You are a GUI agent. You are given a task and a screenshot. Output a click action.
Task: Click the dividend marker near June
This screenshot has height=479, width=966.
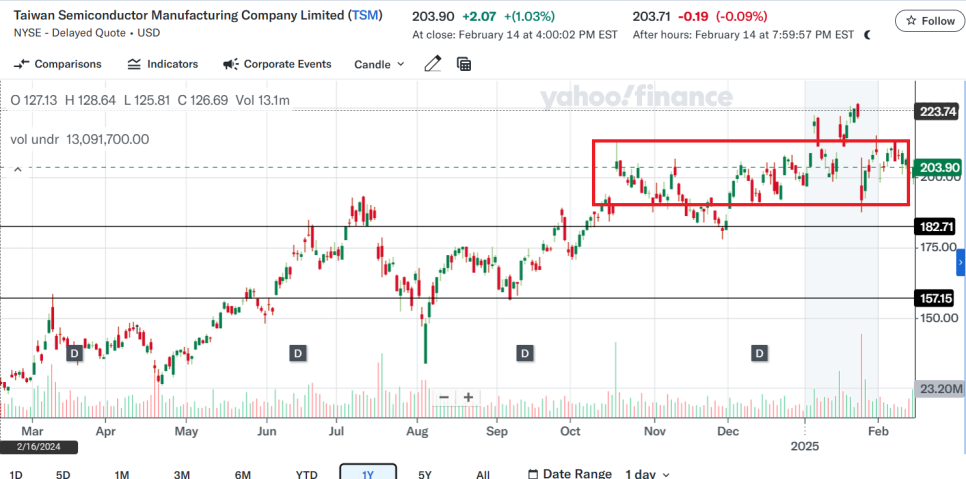pos(298,353)
